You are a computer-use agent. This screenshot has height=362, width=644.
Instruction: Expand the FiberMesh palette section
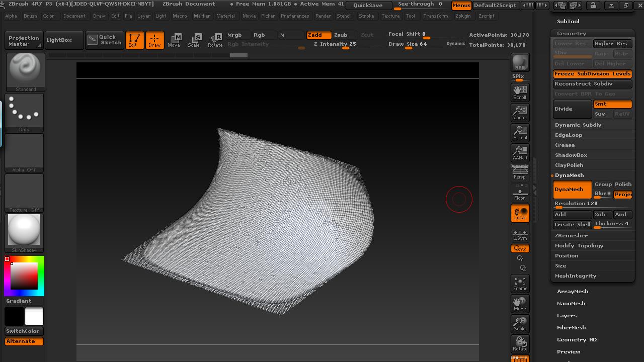pyautogui.click(x=571, y=327)
